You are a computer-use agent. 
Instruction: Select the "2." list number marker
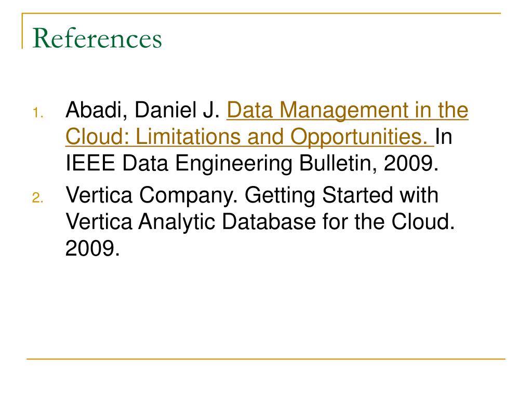38,197
